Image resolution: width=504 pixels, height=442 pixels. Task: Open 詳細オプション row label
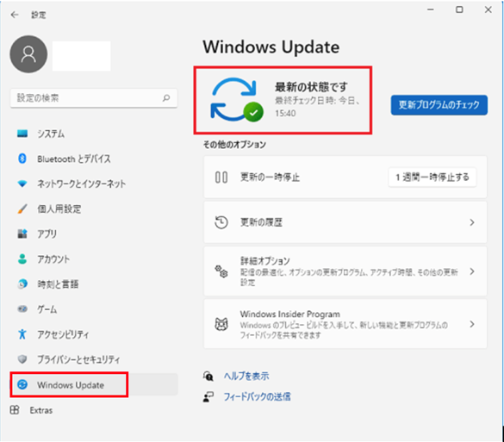tap(265, 261)
